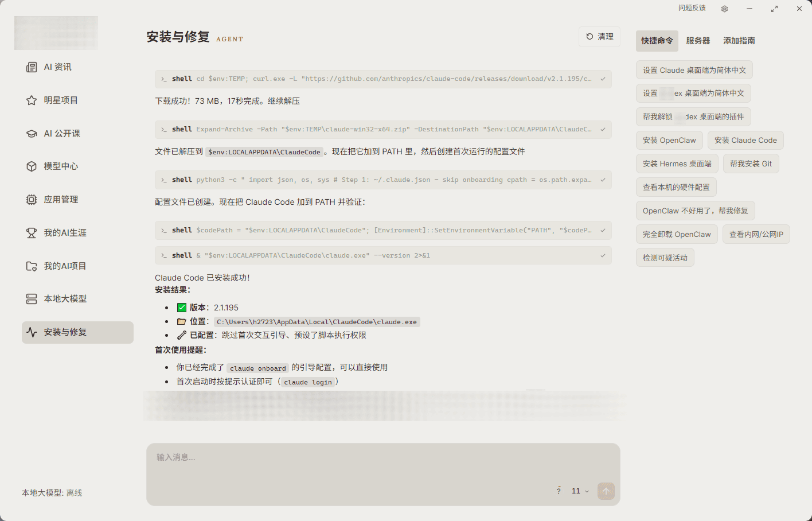Viewport: 812px width, 521px height.
Task: Open the 应用管理 chip icon
Action: click(x=32, y=200)
